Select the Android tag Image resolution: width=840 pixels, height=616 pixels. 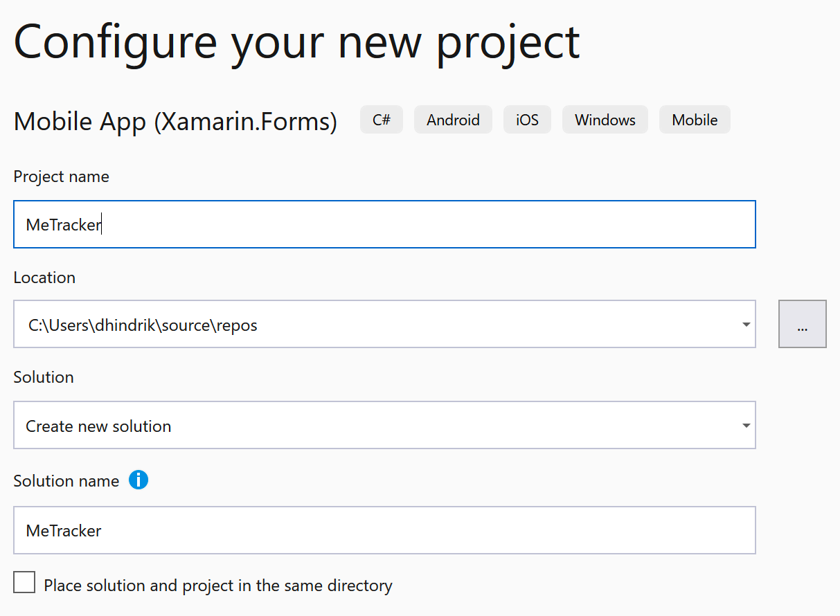point(453,120)
